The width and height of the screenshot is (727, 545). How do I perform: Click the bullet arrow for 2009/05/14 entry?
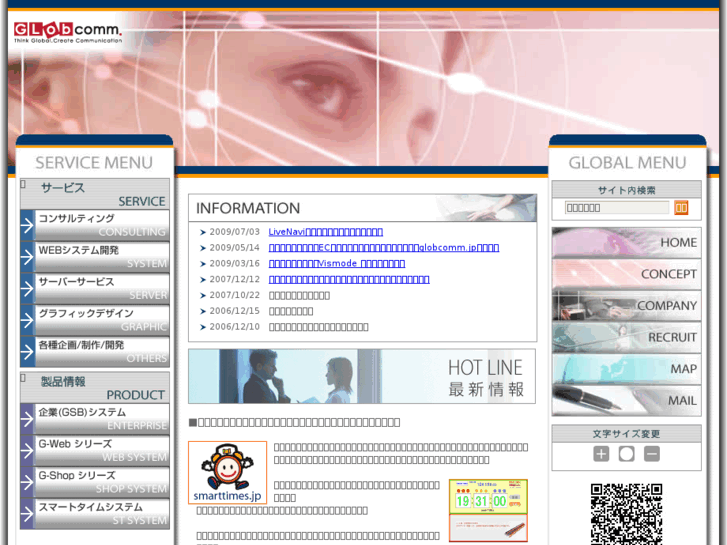[203, 248]
